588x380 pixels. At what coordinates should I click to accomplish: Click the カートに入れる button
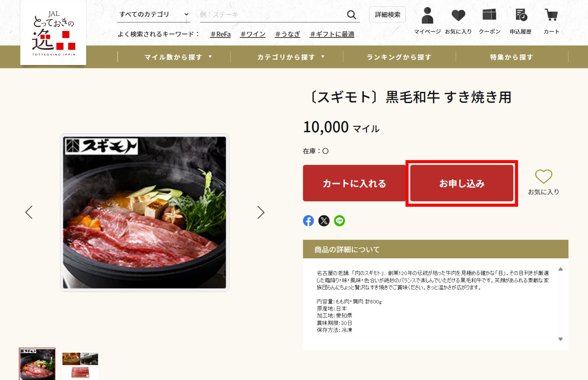(354, 183)
